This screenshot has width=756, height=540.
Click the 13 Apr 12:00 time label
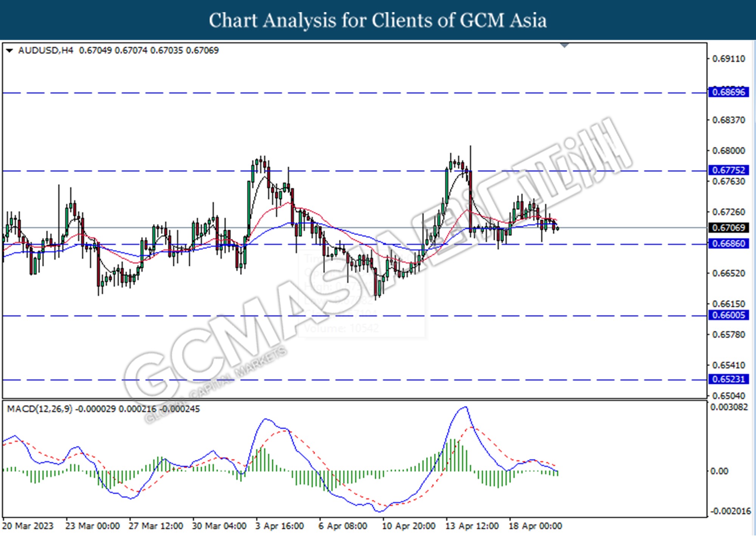click(472, 526)
